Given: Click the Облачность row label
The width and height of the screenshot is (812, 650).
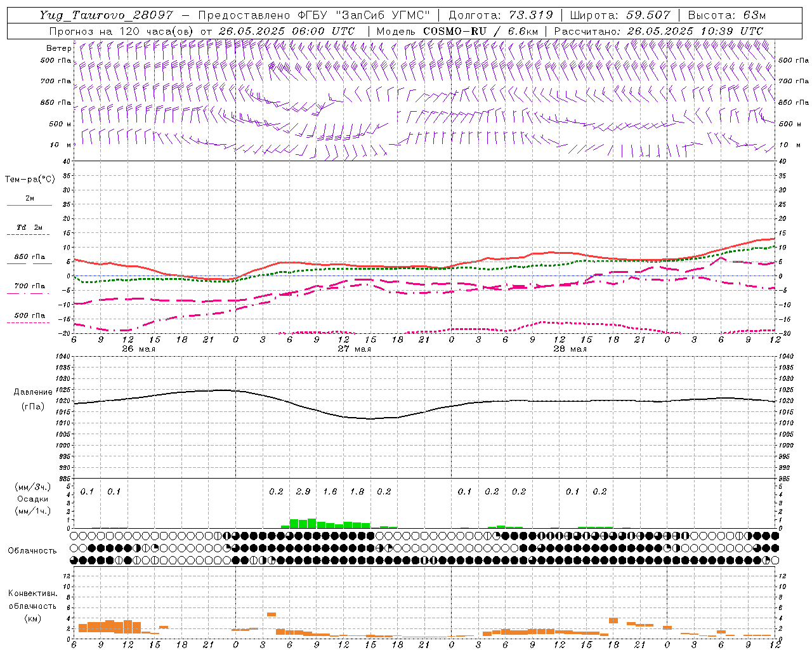Looking at the screenshot, I should coord(32,551).
